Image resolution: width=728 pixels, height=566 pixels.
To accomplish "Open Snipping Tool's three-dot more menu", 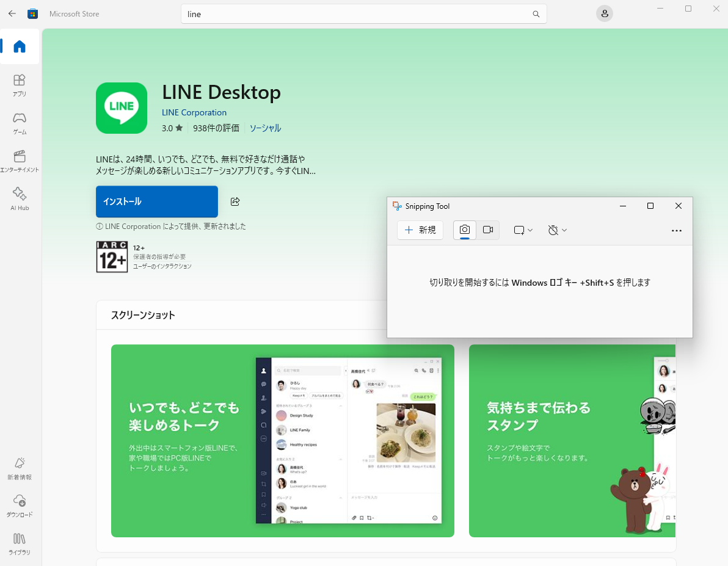I will click(676, 231).
